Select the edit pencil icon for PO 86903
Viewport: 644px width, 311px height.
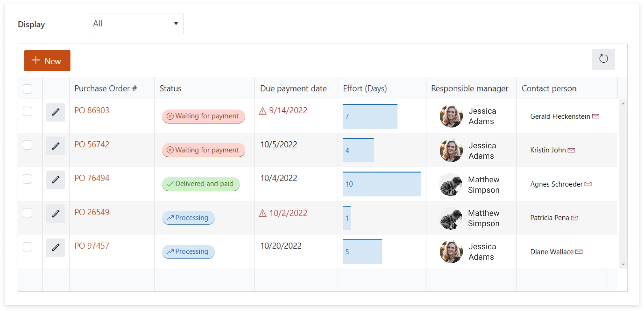pos(55,112)
